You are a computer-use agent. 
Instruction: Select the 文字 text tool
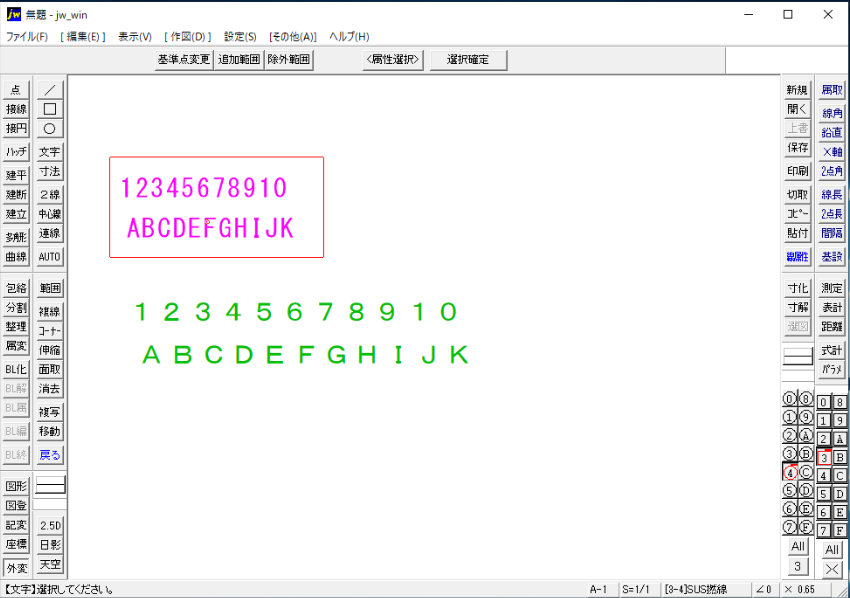click(x=49, y=152)
